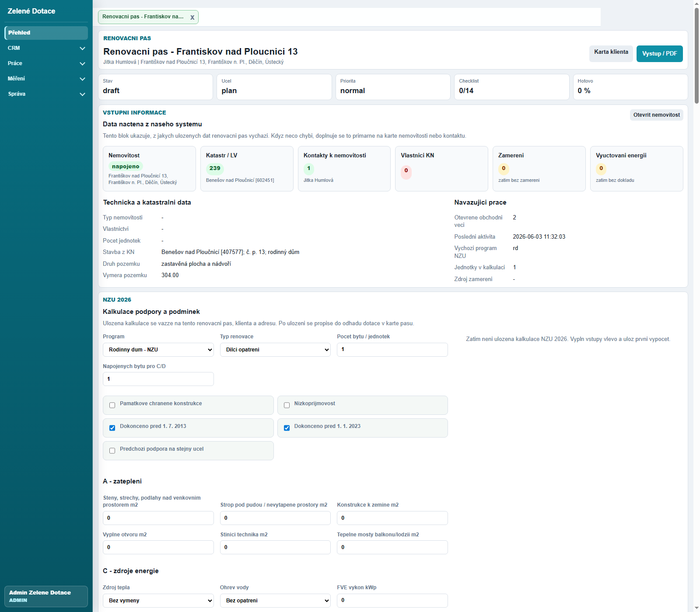The image size is (700, 612).
Task: Expand the Správa sidebar chevron
Action: pyautogui.click(x=82, y=94)
